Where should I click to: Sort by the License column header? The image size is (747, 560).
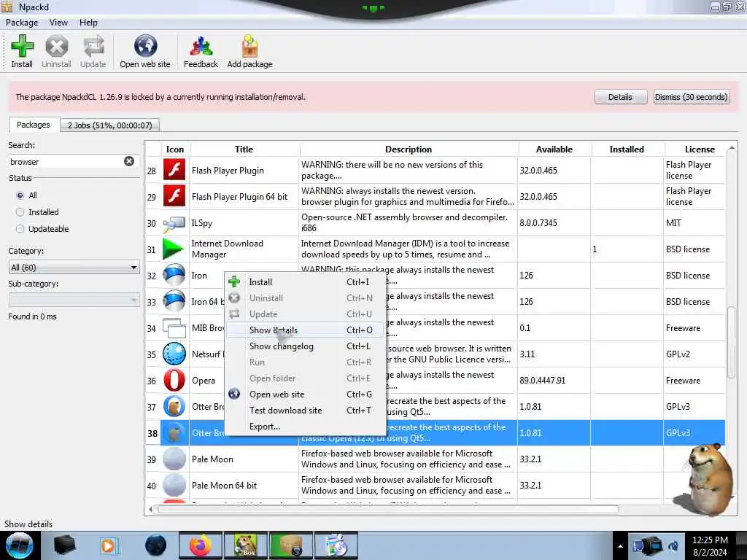coord(695,149)
